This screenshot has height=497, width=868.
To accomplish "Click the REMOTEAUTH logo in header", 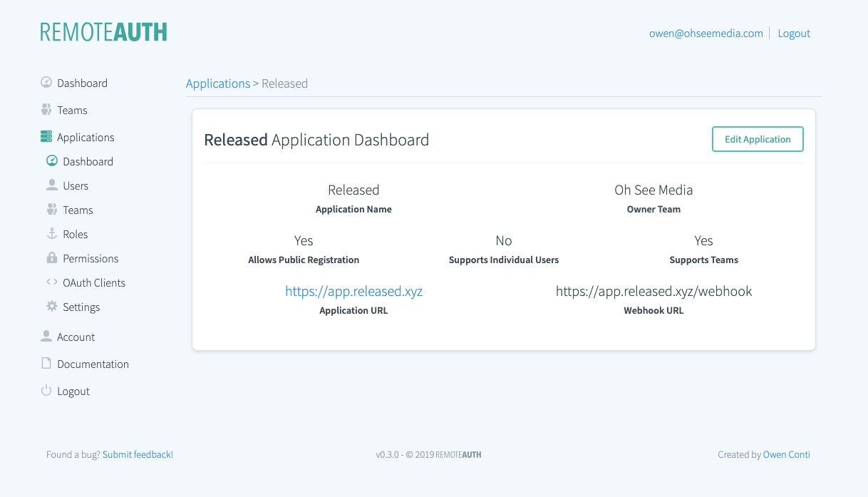I will [104, 32].
